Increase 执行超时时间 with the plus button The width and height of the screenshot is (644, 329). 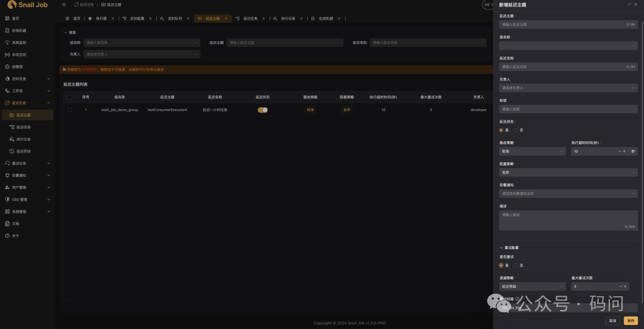click(x=625, y=151)
